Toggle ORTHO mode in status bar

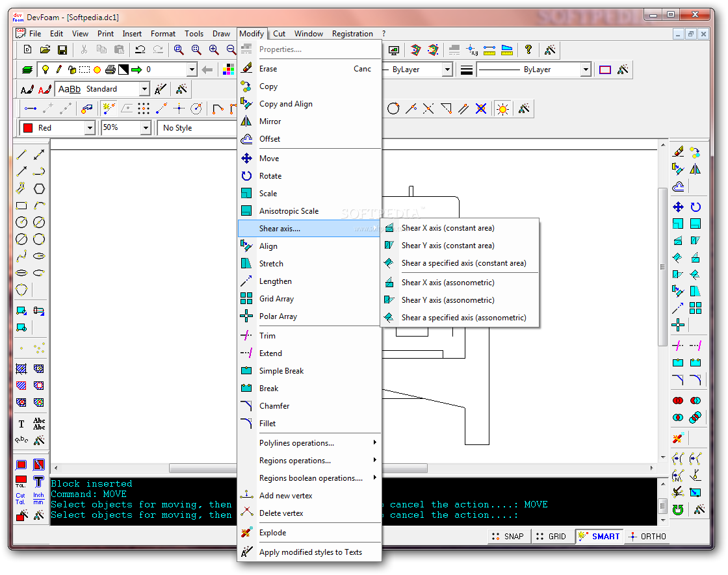pyautogui.click(x=647, y=537)
